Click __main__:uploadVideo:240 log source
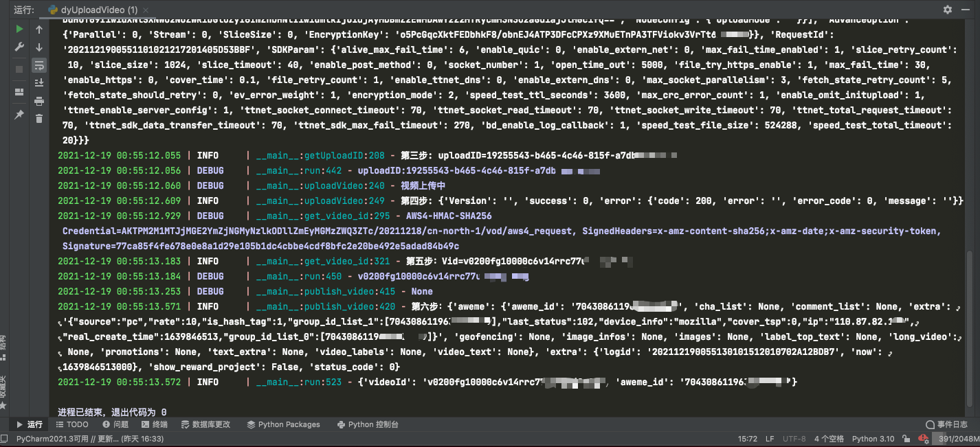 click(320, 186)
